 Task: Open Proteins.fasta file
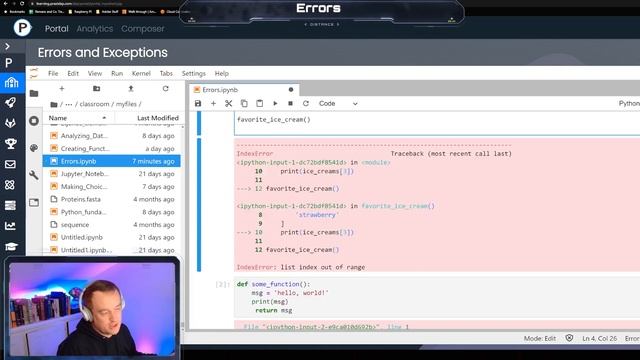(x=111, y=199)
